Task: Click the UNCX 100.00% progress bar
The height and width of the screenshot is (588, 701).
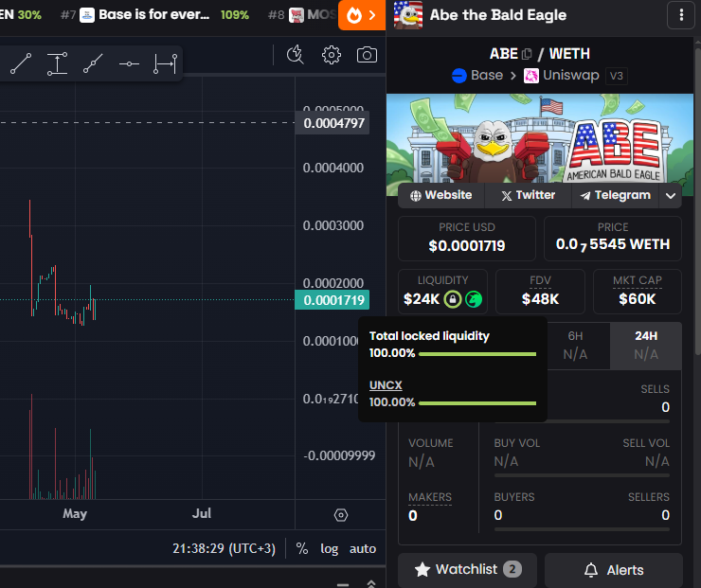Action: coord(477,403)
